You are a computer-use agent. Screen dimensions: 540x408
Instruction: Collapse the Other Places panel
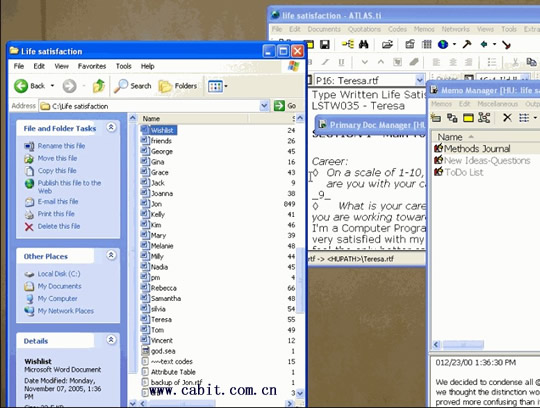tap(111, 255)
